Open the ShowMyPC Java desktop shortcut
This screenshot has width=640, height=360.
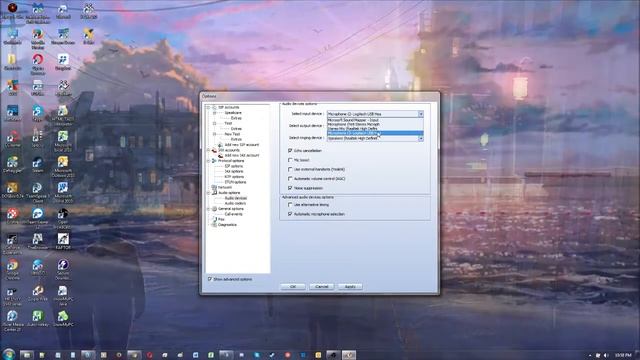62,295
